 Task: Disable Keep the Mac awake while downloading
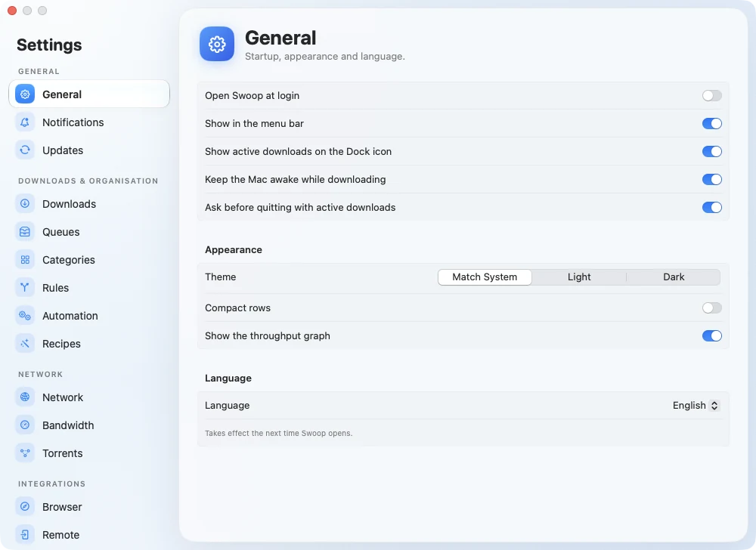(x=711, y=179)
